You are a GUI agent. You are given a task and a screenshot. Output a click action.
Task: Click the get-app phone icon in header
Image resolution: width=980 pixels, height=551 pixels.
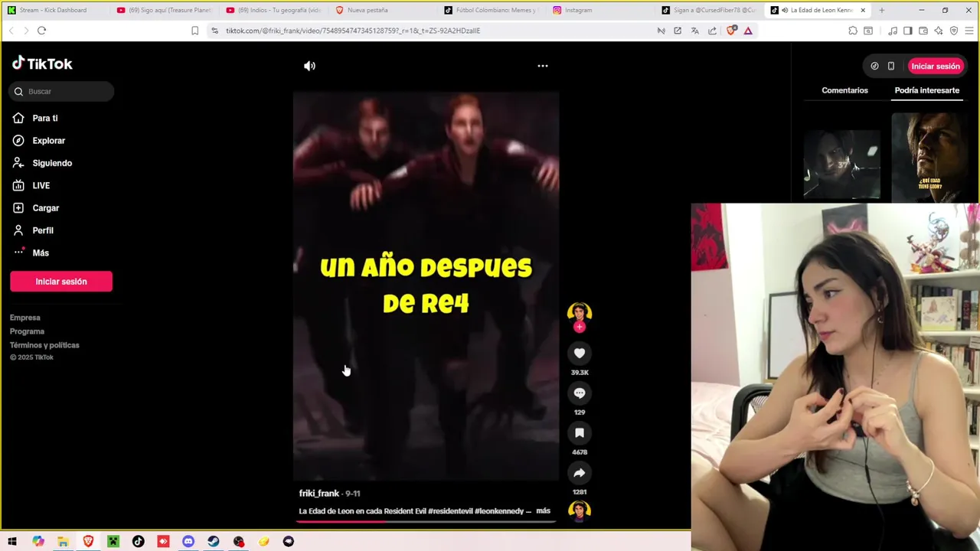point(890,66)
